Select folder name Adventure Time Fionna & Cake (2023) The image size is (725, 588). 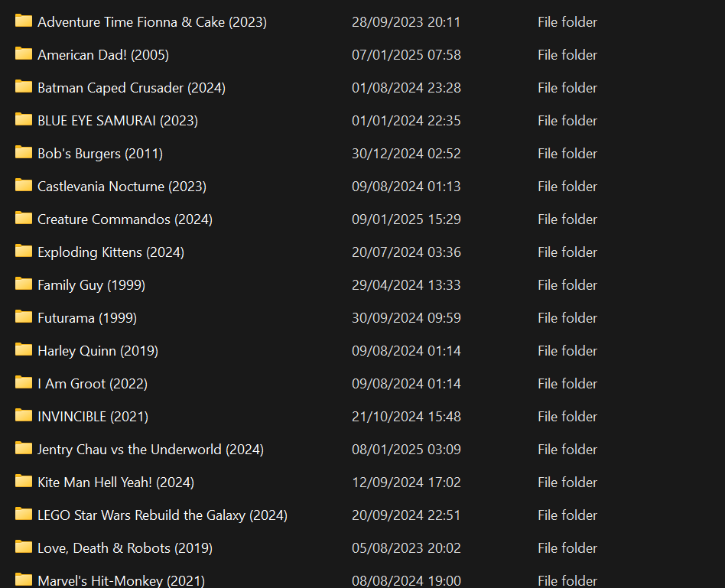(x=152, y=22)
